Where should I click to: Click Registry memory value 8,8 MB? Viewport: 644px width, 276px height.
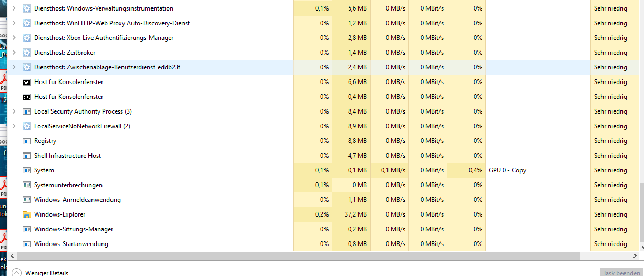coord(359,141)
